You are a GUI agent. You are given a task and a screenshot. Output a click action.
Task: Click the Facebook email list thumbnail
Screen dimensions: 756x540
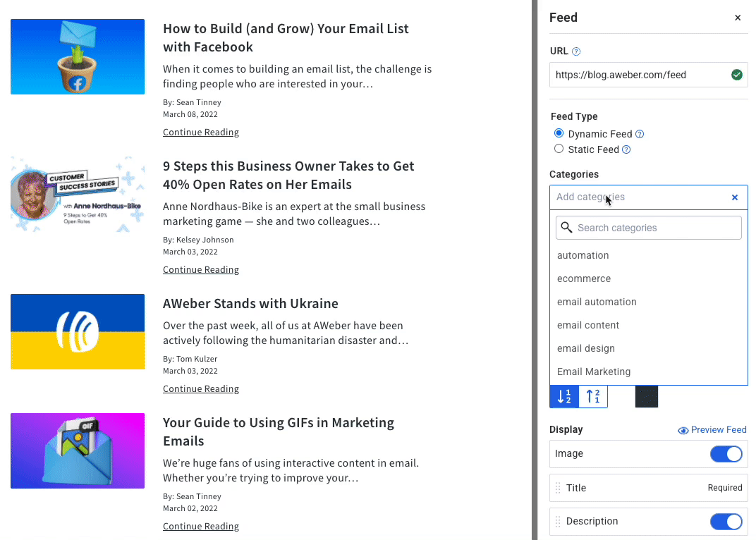point(78,57)
